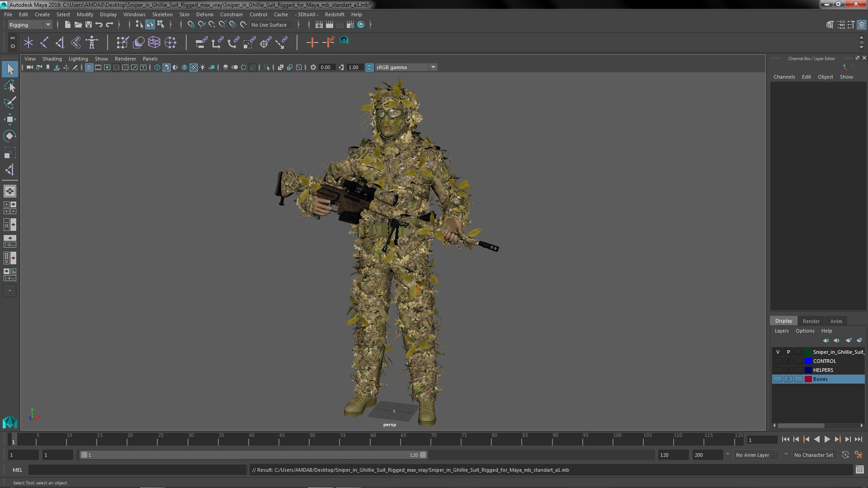Click the Create new layer icon
Screen dimensions: 868x488
coord(849,340)
